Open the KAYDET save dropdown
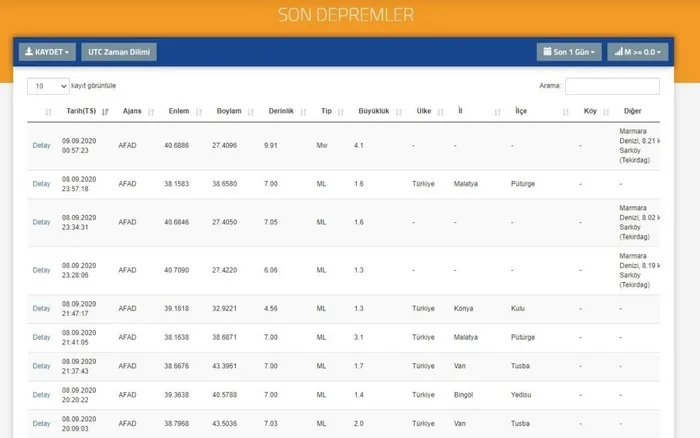Screen dimensions: 700x438 47,52
